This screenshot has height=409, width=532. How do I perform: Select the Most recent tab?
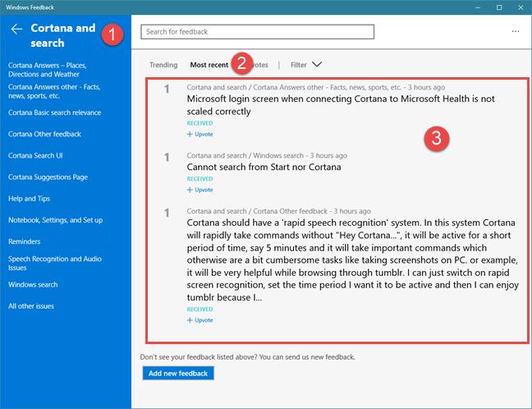click(209, 65)
